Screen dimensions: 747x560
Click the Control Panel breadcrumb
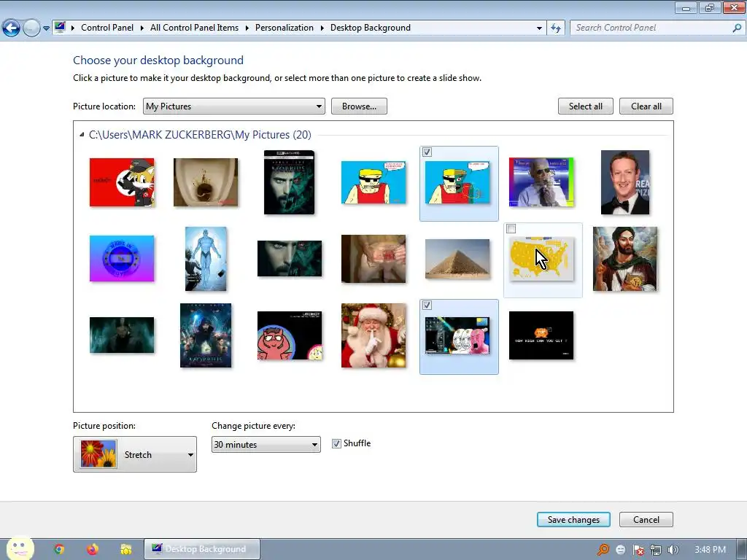(107, 28)
